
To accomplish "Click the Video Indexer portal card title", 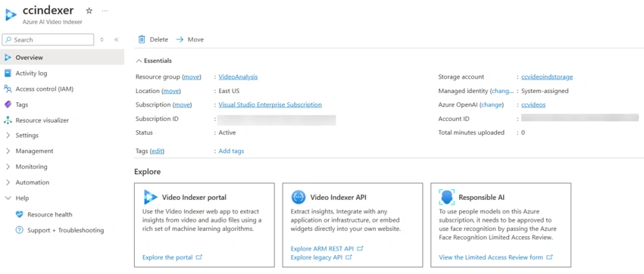I will pos(194,198).
